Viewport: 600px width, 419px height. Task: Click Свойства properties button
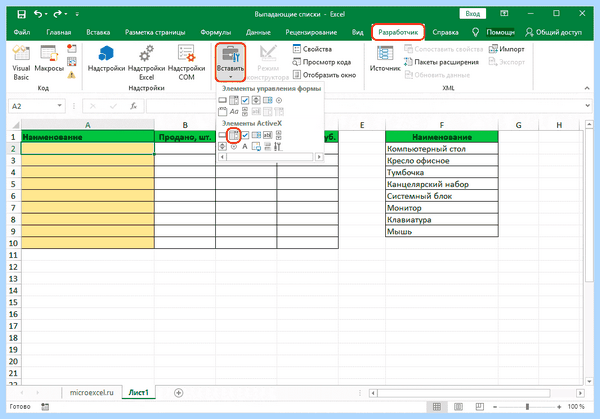coord(312,49)
